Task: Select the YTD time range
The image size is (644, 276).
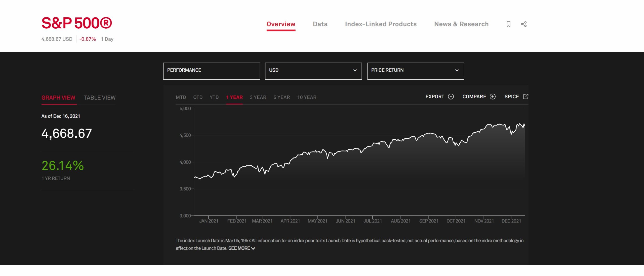Action: tap(214, 97)
